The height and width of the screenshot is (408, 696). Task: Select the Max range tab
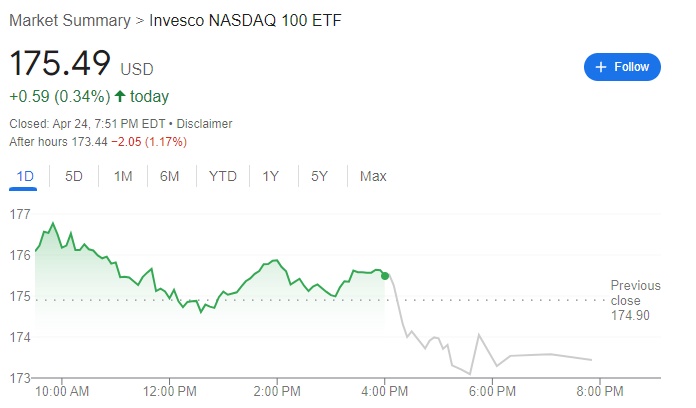click(x=373, y=177)
